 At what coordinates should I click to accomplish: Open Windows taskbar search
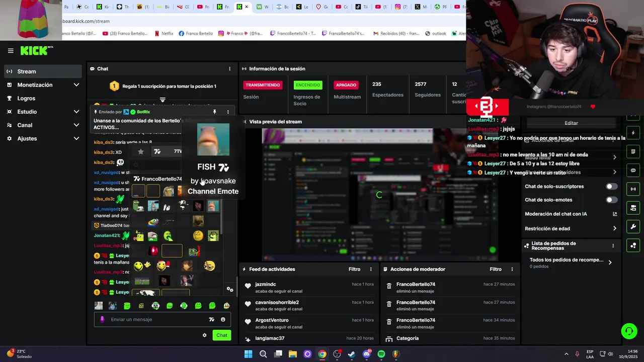263,354
